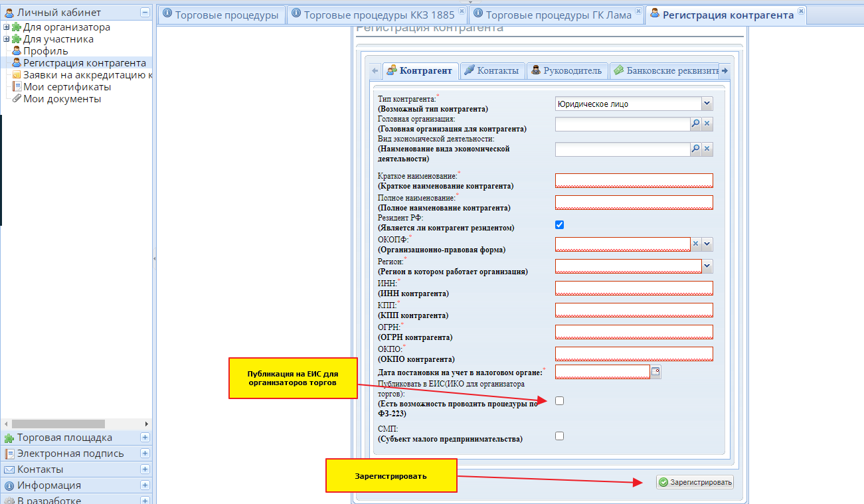Clear the Головная организация field with X icon
Viewport: 864px width, 504px height.
tap(707, 124)
